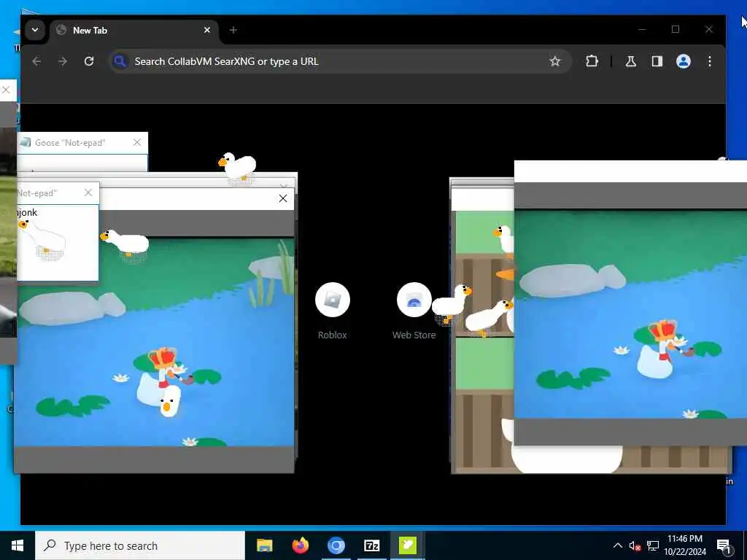Open the Extensions puzzle icon

click(592, 61)
